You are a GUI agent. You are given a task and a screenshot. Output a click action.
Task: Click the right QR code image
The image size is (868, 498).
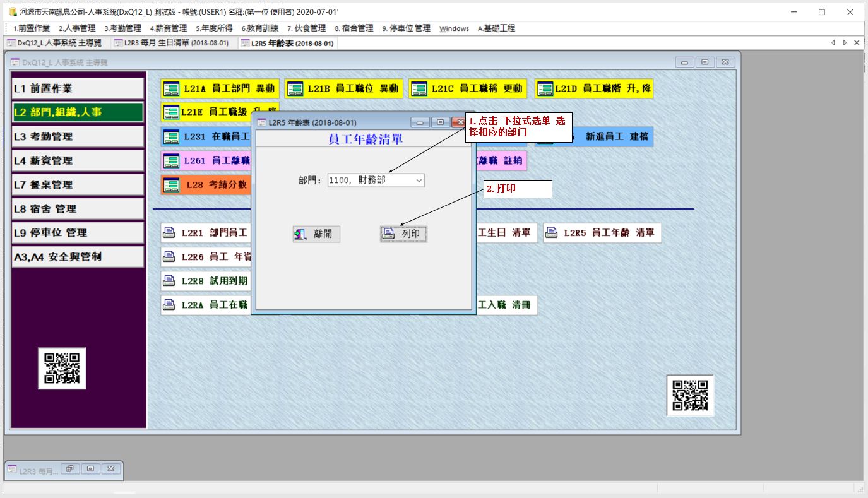[690, 395]
